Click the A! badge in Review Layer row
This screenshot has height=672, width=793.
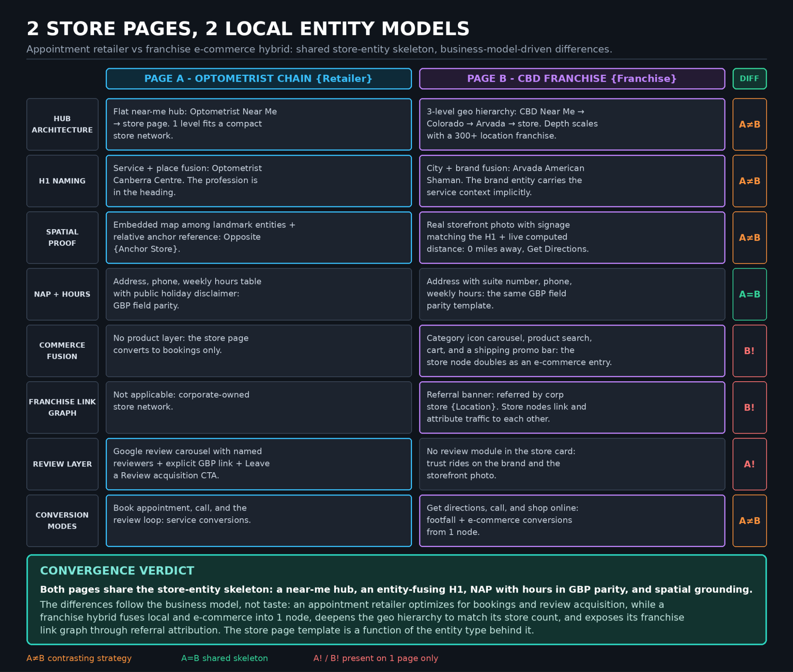[x=749, y=464]
